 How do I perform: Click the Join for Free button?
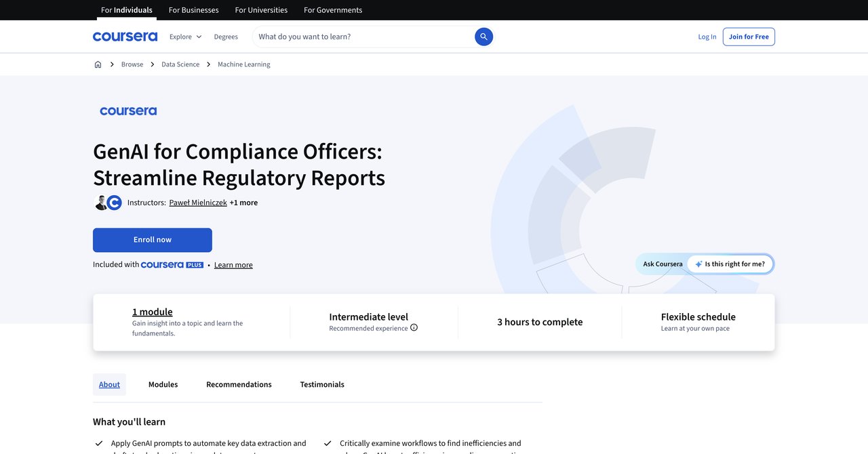pyautogui.click(x=749, y=37)
